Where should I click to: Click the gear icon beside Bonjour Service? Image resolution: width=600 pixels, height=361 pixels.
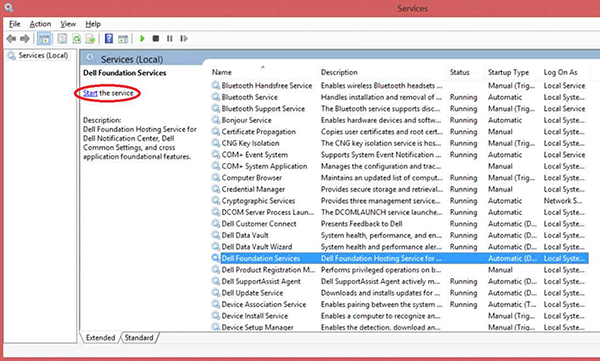click(x=216, y=120)
